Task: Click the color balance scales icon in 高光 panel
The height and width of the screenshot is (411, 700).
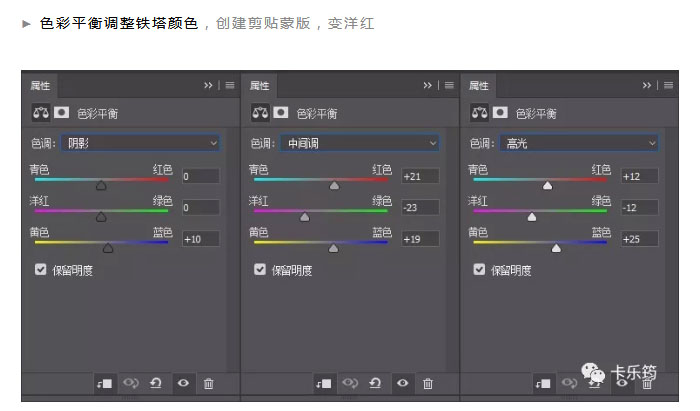Action: pos(479,113)
